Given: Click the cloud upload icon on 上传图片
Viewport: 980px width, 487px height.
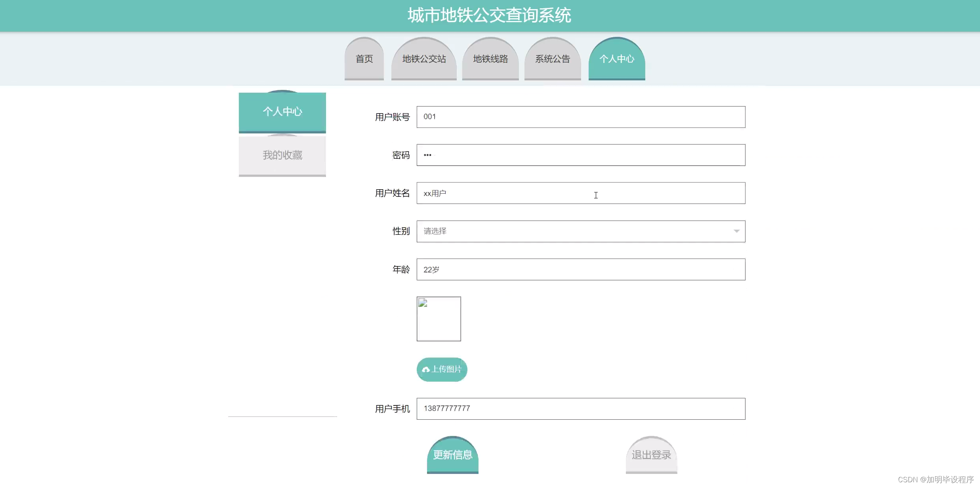Looking at the screenshot, I should (x=426, y=369).
